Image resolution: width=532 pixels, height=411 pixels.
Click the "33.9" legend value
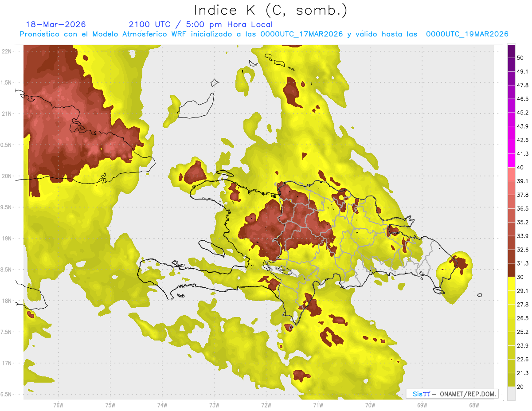point(523,236)
